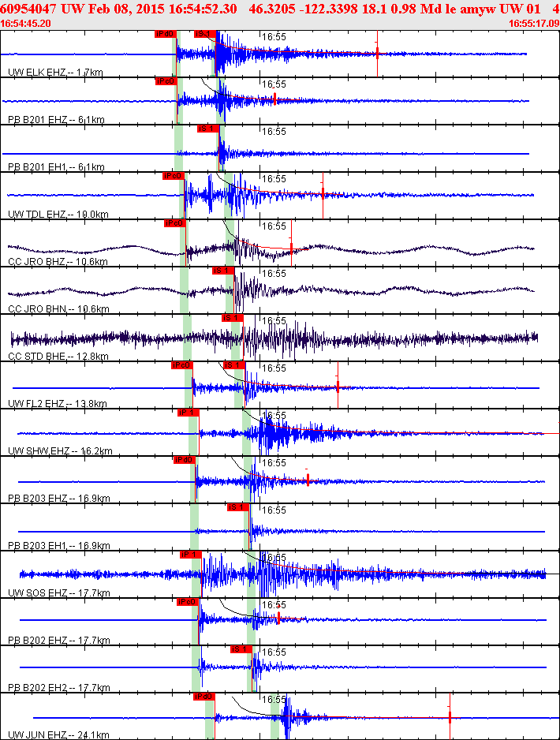Select the iPd0 pick flag on UW JUN EHZ trace
Viewport: 560px width, 740px height.
(x=203, y=696)
